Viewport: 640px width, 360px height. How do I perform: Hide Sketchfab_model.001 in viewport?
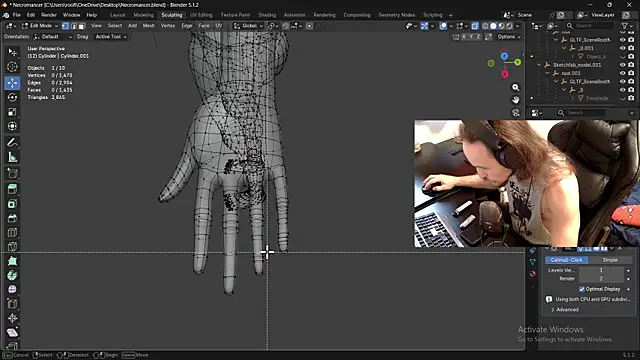point(622,65)
